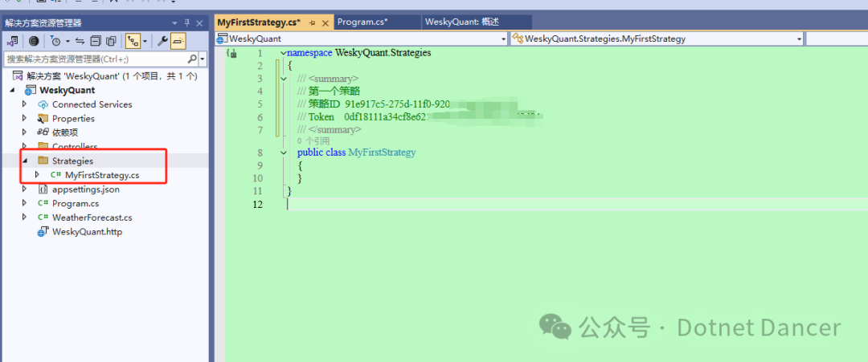Viewport: 868px width, 362px height.
Task: Expand the 依赖项 dependencies node
Action: click(24, 132)
